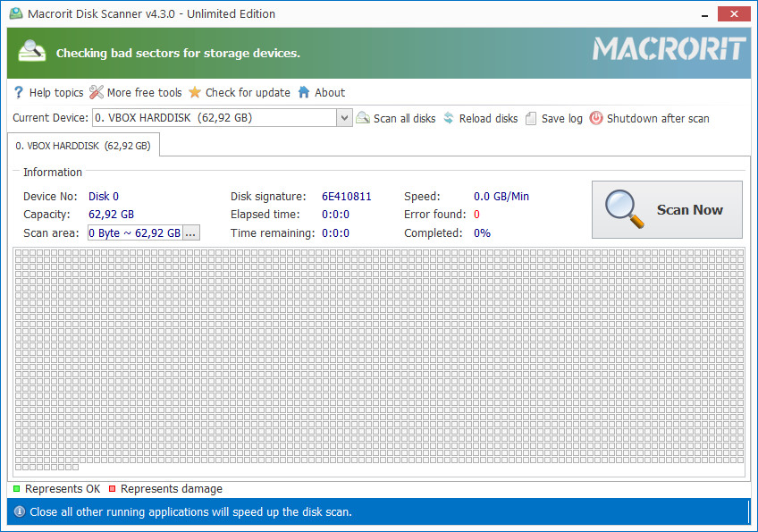Image resolution: width=758 pixels, height=532 pixels.
Task: Click the red Represents damage swatch
Action: click(x=112, y=489)
